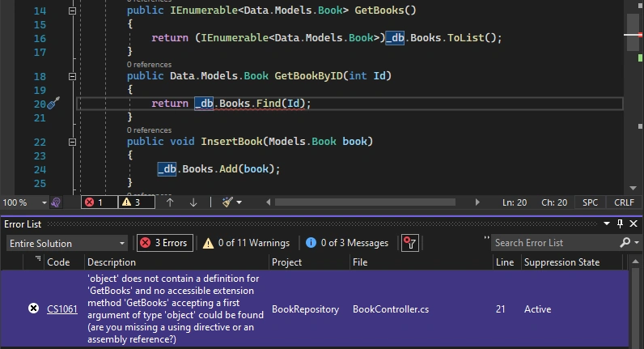Toggle the 3 Errors filter button
This screenshot has width=644, height=349.
[165, 243]
